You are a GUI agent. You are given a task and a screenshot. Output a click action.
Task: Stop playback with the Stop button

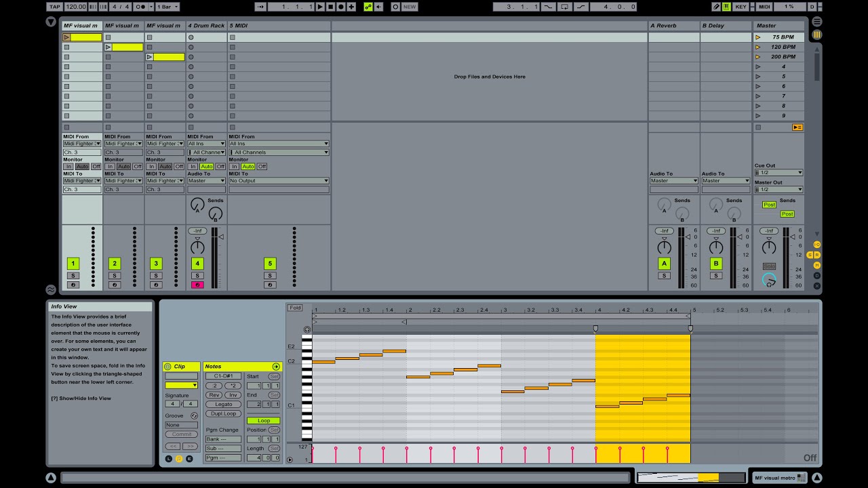tap(330, 7)
